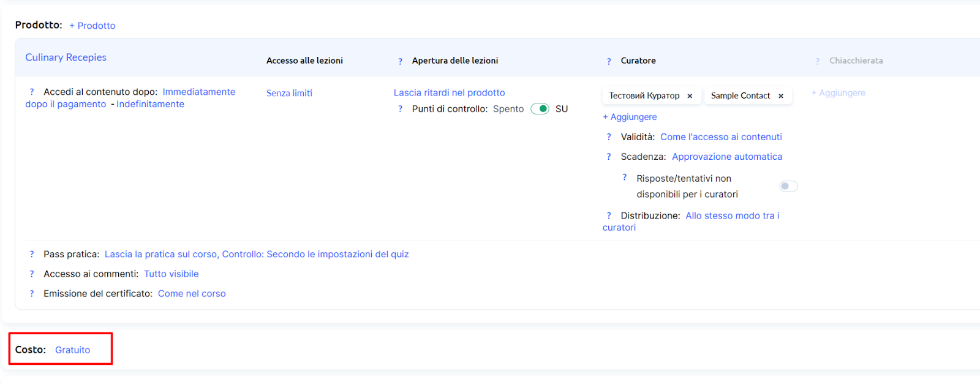The image size is (980, 385).
Task: Open the Culinary Recepies product link
Action: click(x=66, y=58)
